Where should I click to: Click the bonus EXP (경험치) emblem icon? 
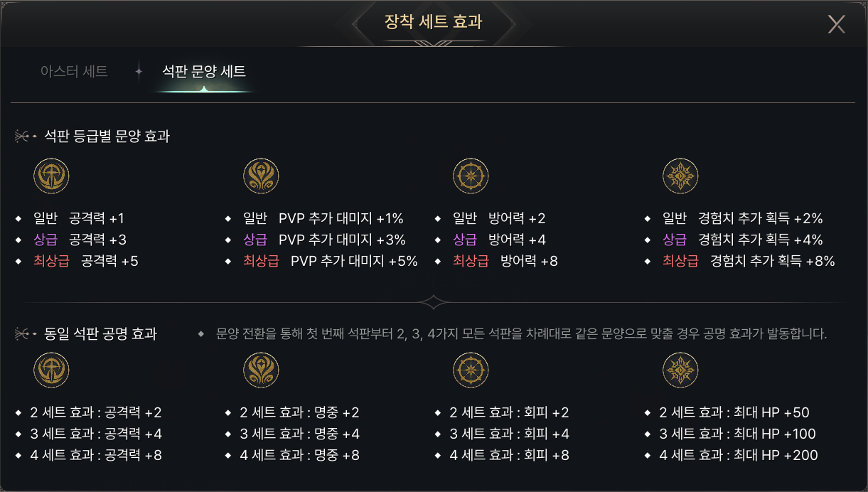coord(680,176)
